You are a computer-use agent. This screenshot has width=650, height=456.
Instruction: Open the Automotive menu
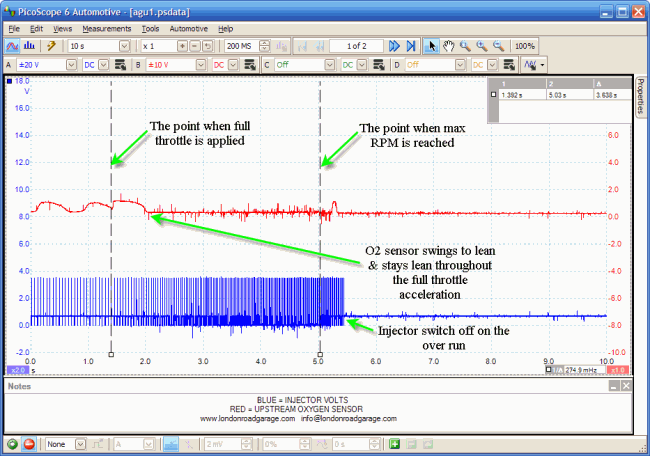pos(188,29)
